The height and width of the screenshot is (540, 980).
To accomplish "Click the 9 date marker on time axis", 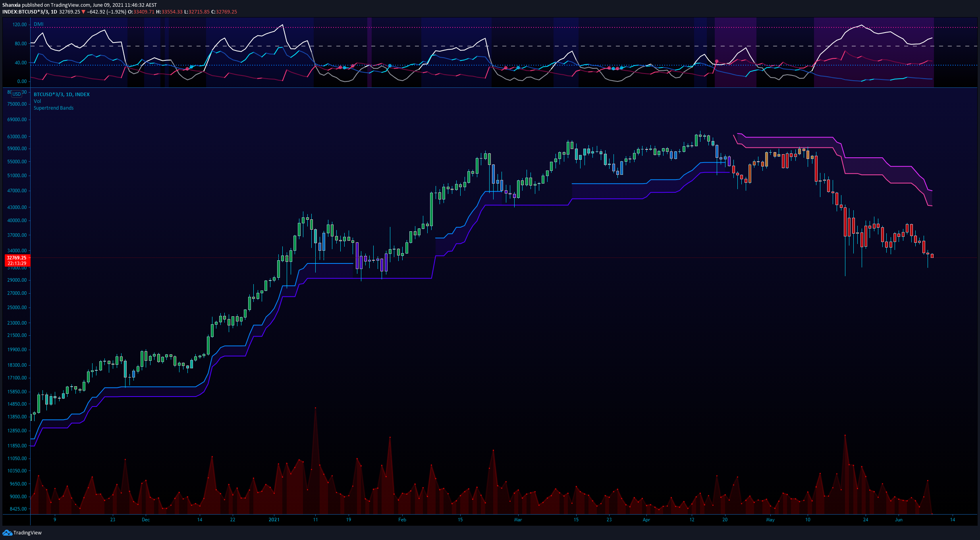I will point(55,520).
